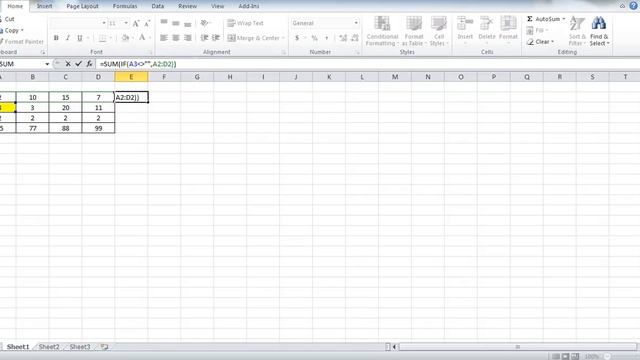Open the Review tab

click(x=187, y=6)
